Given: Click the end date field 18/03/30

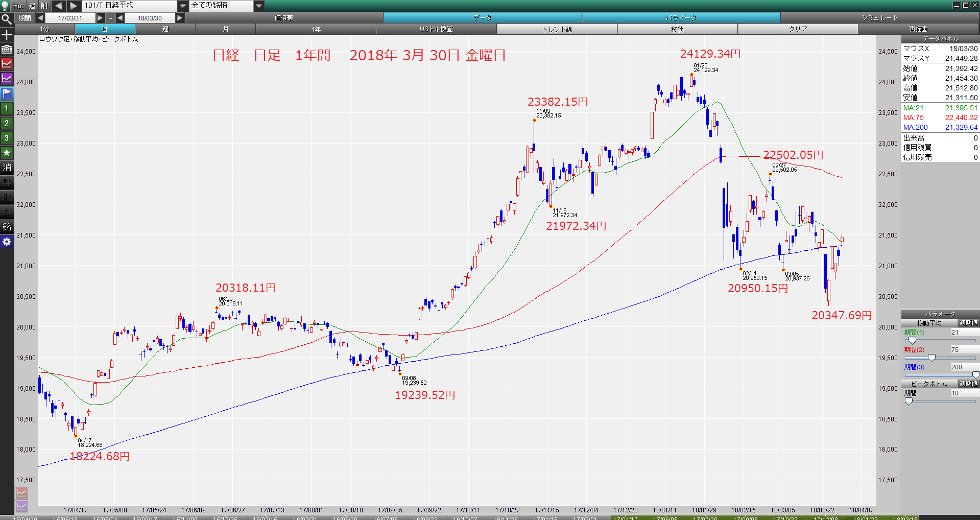Looking at the screenshot, I should click(150, 18).
